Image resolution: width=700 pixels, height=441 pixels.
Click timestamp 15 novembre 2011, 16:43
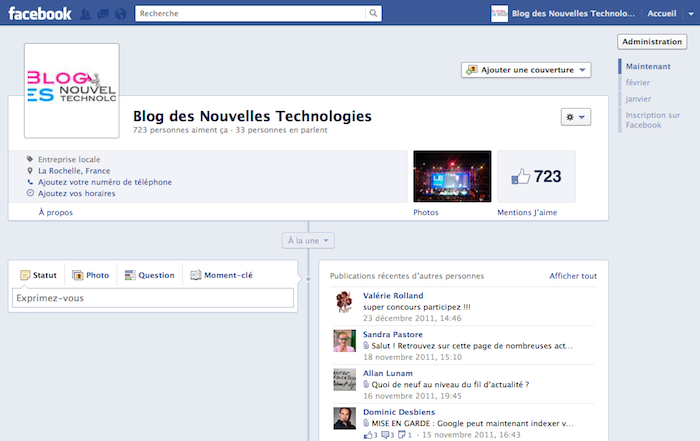[471, 435]
